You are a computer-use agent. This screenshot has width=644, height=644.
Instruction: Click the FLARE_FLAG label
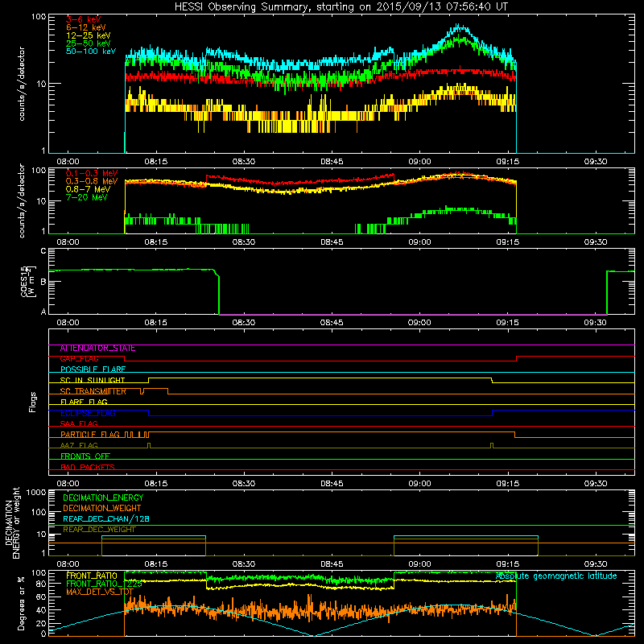click(84, 402)
